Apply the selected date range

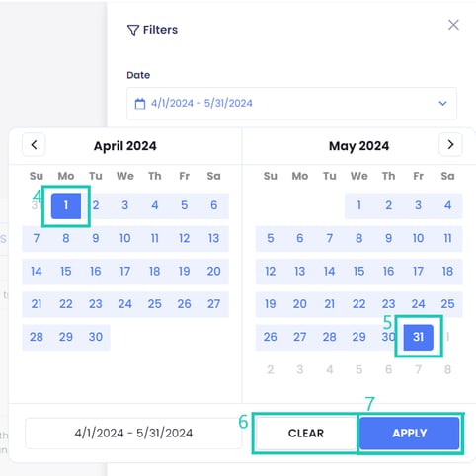click(x=410, y=434)
